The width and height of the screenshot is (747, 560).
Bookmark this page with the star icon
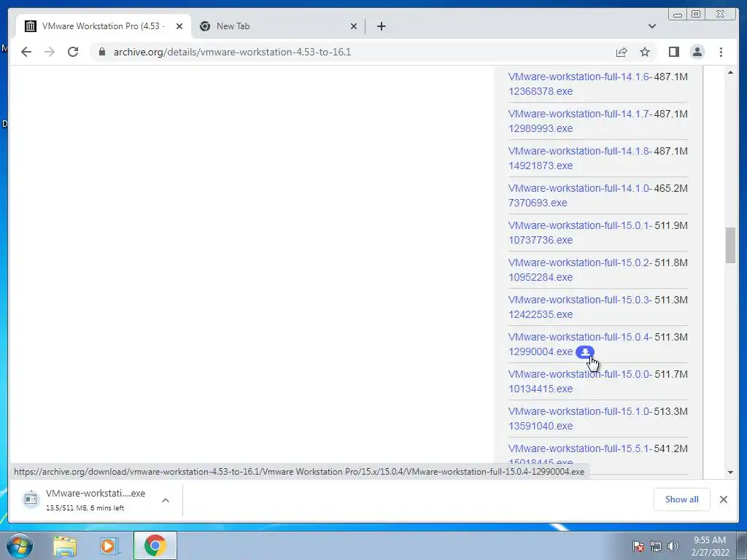pos(645,52)
